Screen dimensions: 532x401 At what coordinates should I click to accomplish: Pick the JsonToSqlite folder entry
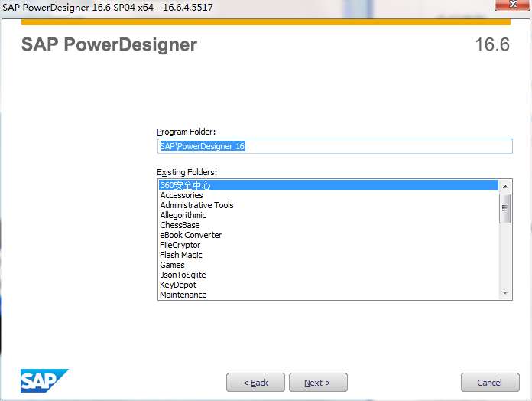183,275
